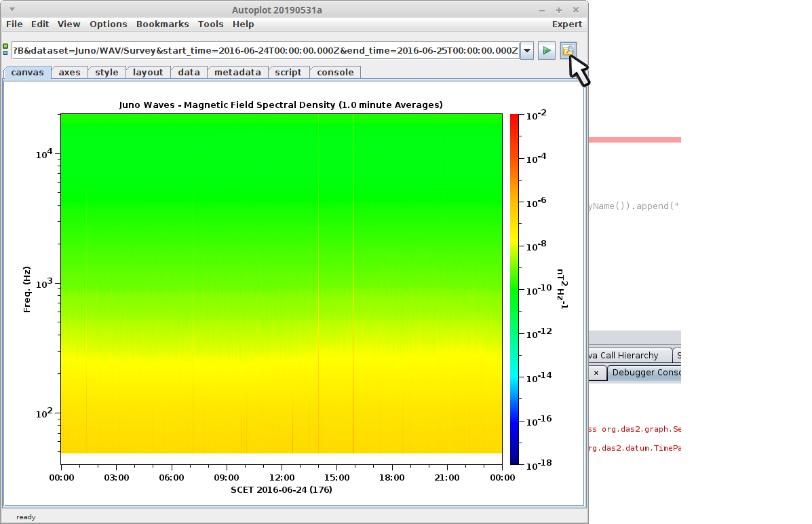Click the green play button to plot URI
This screenshot has height=524, width=812.
[547, 51]
